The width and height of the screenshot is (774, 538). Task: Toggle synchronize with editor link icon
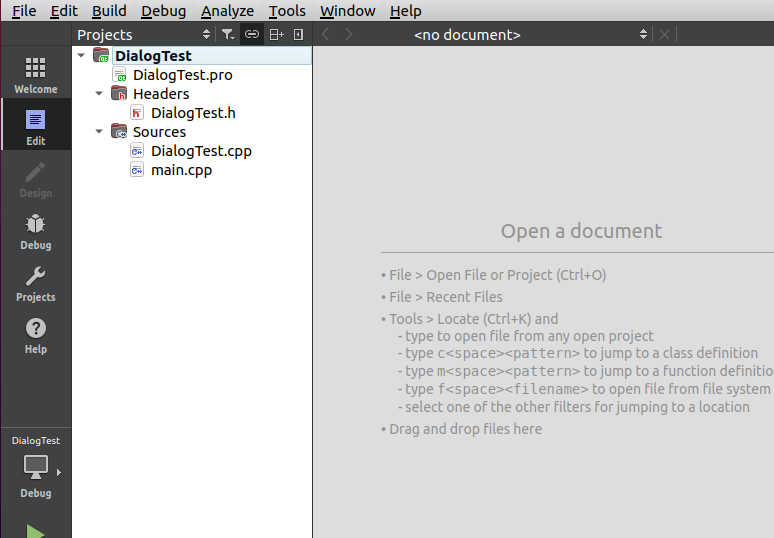(252, 35)
